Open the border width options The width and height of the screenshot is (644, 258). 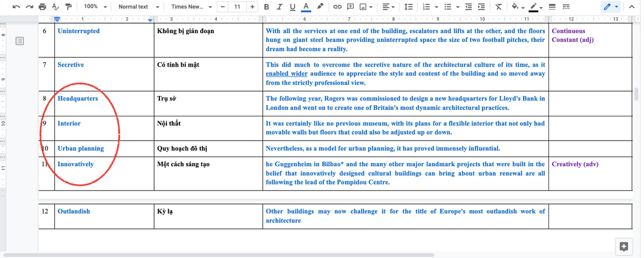(552, 7)
